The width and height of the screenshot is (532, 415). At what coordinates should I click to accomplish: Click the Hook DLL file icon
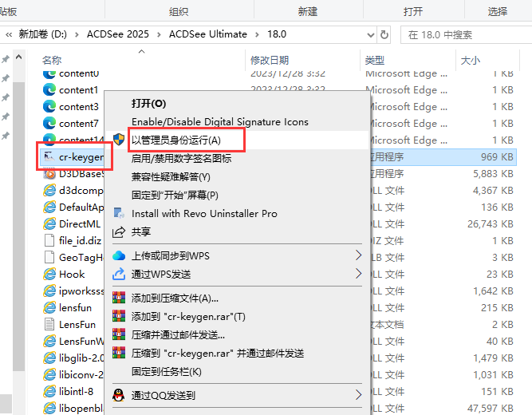pyautogui.click(x=49, y=274)
